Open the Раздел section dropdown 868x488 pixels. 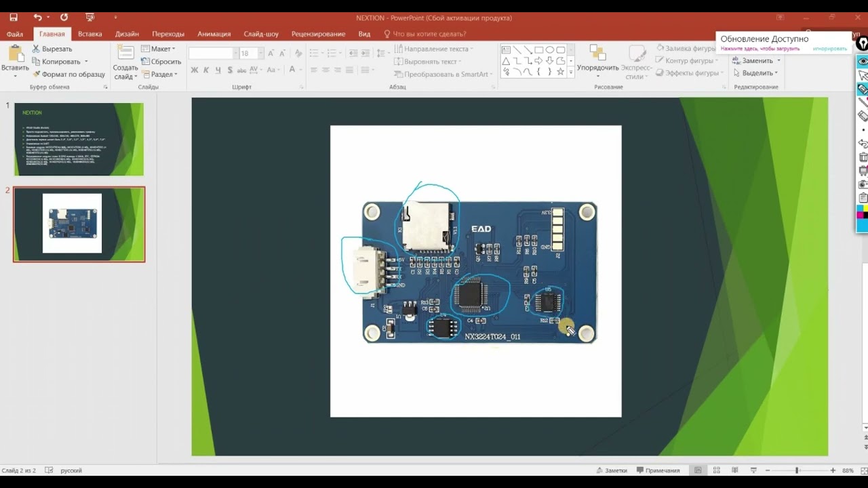point(159,75)
